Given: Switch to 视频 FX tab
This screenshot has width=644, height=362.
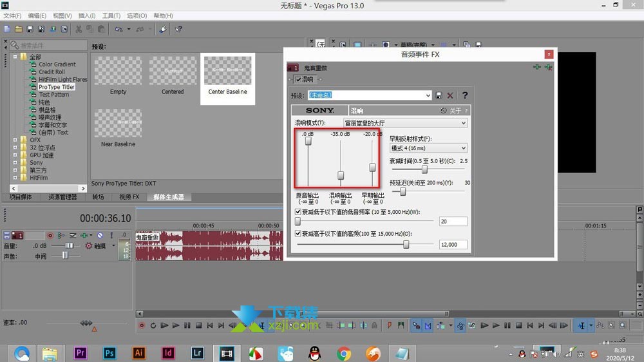Looking at the screenshot, I should point(129,197).
